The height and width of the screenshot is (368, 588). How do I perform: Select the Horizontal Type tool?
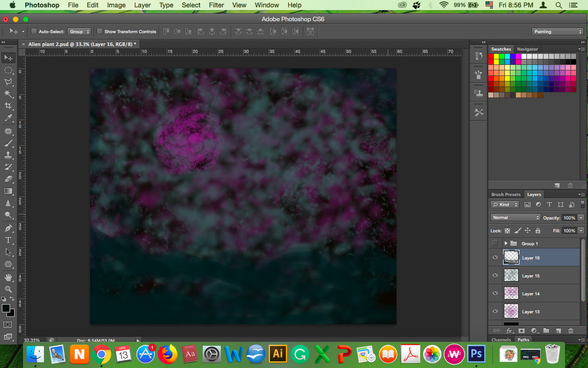pos(8,240)
